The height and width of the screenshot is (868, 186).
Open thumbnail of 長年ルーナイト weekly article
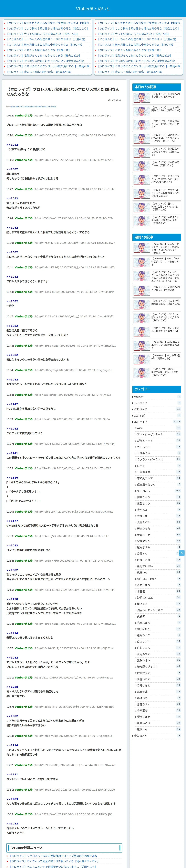pyautogui.click(x=142, y=248)
